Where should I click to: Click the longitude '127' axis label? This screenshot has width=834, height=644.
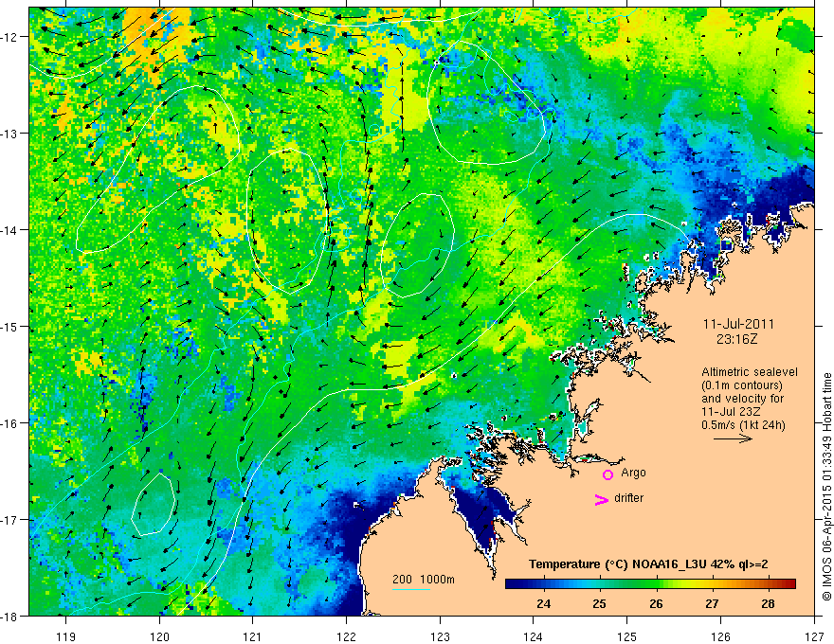[814, 636]
